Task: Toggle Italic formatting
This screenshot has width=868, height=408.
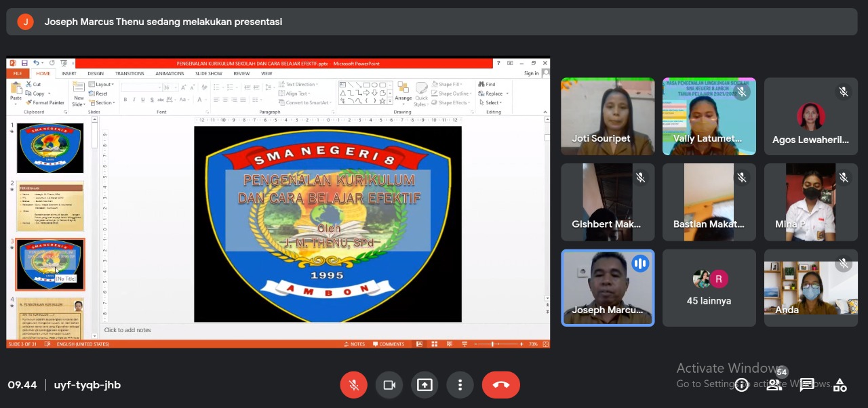Action: pyautogui.click(x=134, y=100)
